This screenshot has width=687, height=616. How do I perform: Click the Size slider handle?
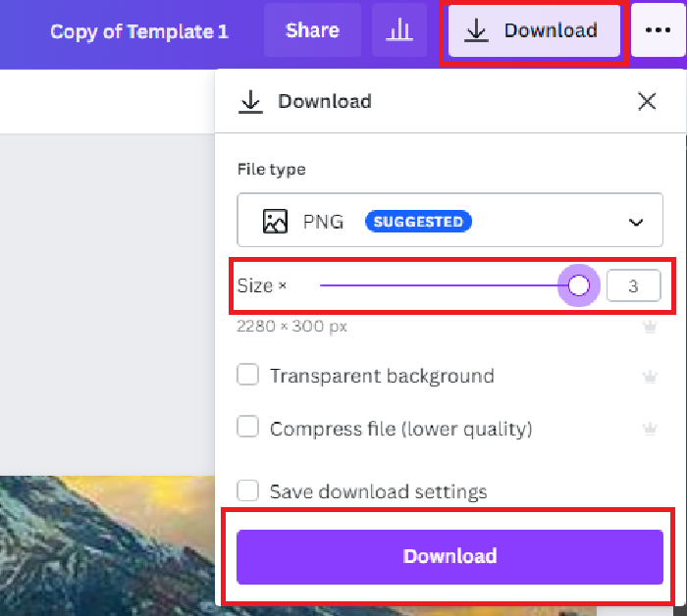click(x=579, y=286)
